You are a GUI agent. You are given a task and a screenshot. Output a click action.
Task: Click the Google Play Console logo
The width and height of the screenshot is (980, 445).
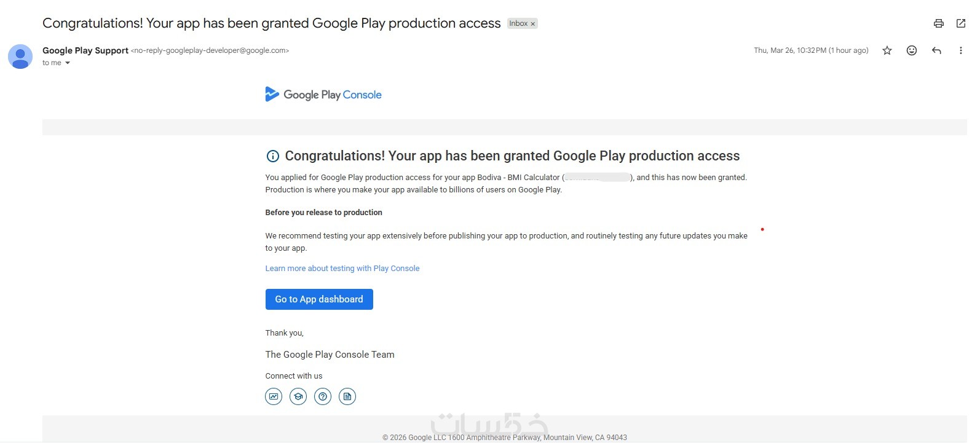[323, 95]
